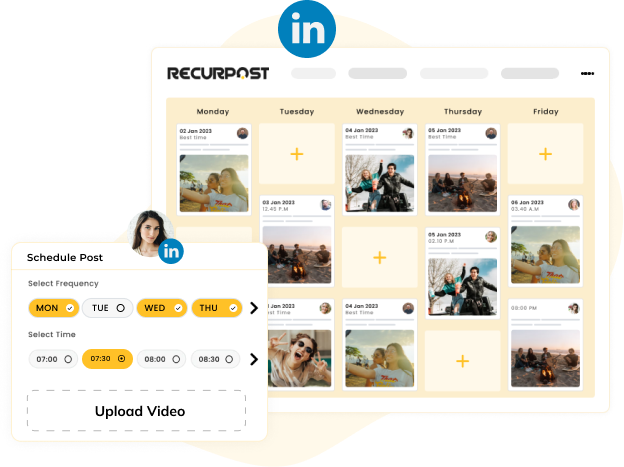Screen dimensions: 624x467
Task: Open the campfire photo in the 08:00 PM post
Action: pos(545,358)
